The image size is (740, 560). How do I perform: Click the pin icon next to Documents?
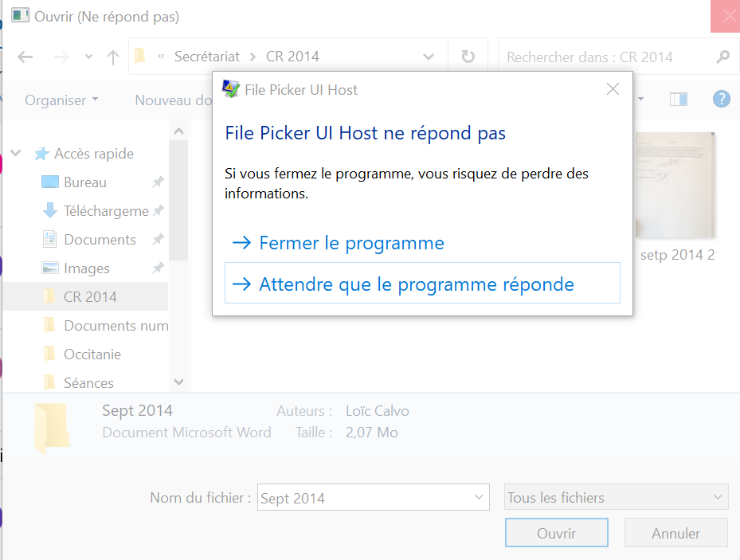coord(158,239)
